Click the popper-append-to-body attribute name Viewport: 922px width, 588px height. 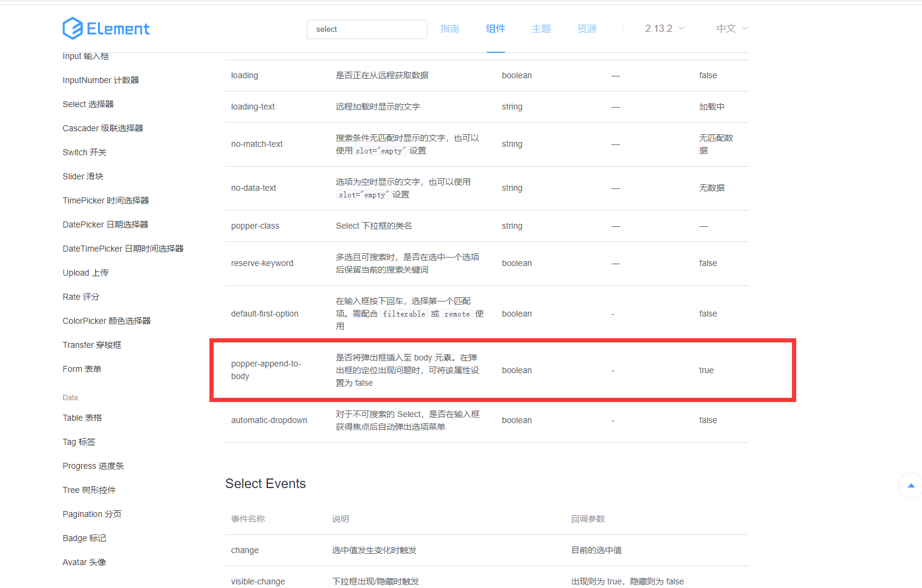266,370
